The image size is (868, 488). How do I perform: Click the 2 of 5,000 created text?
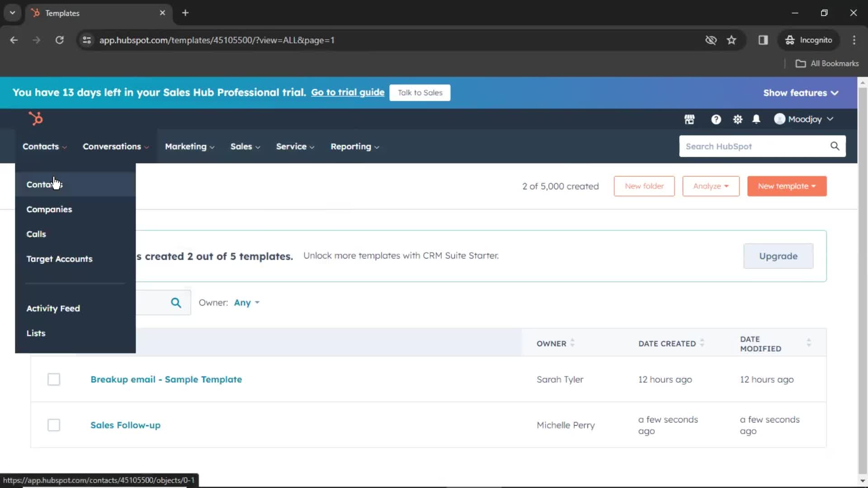[x=561, y=186]
